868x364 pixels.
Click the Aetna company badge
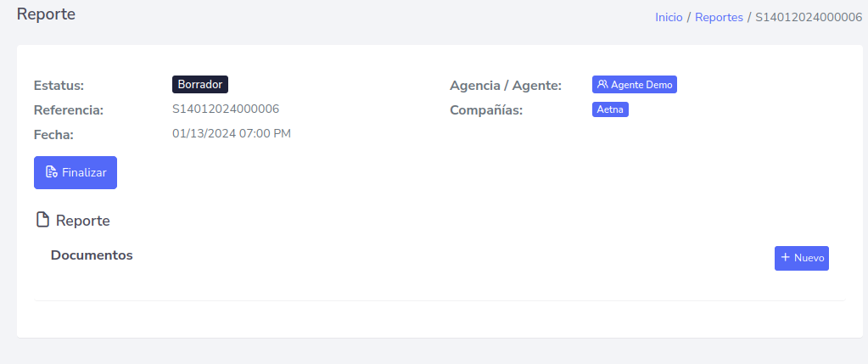[x=610, y=109]
